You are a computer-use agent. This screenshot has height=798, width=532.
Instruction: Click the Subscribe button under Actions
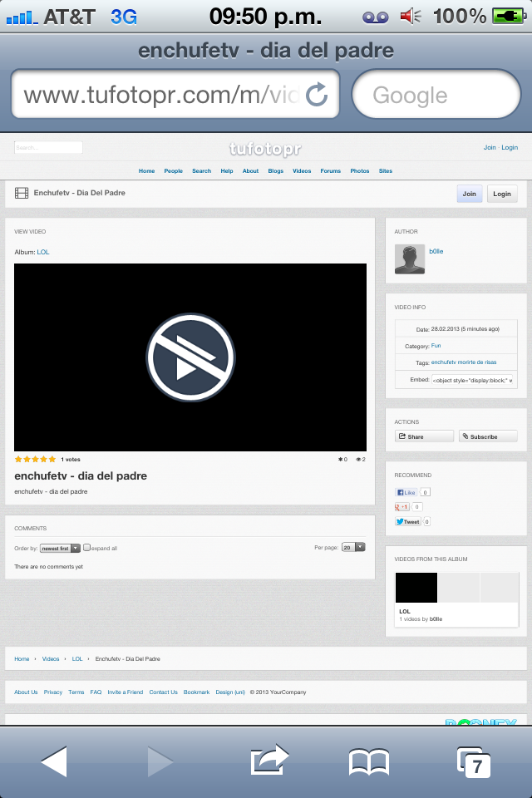tap(488, 436)
